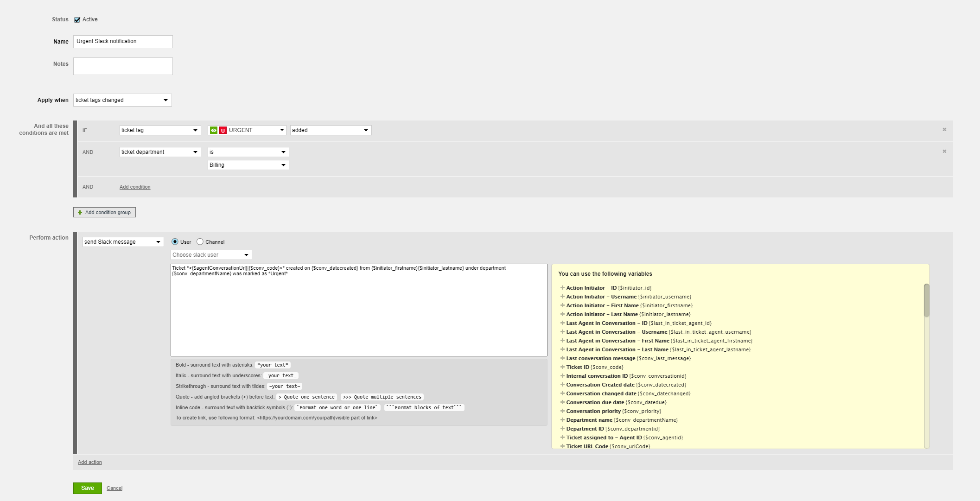Open the ticket tag condition dropdown
This screenshot has width=980, height=501.
click(160, 130)
